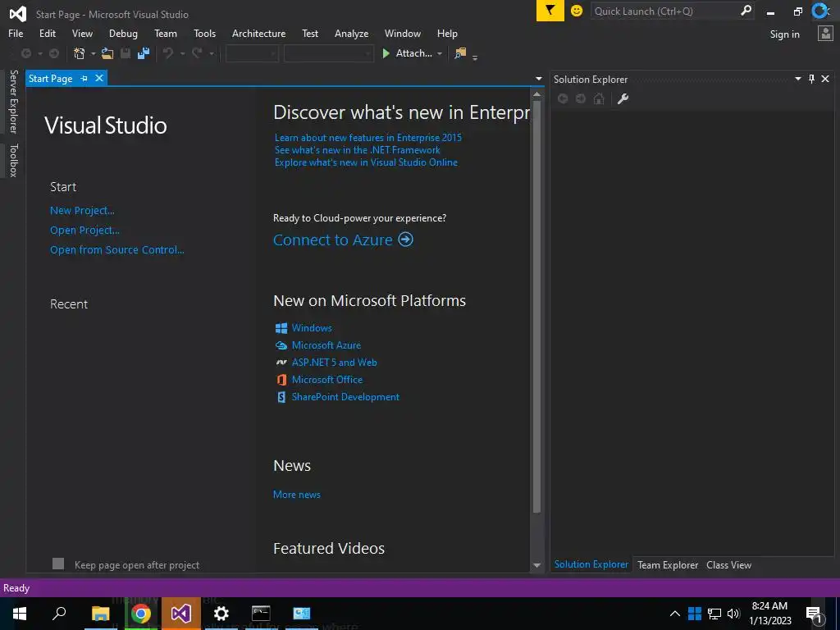Open the File menu
Screen dimensions: 840x630
point(16,33)
